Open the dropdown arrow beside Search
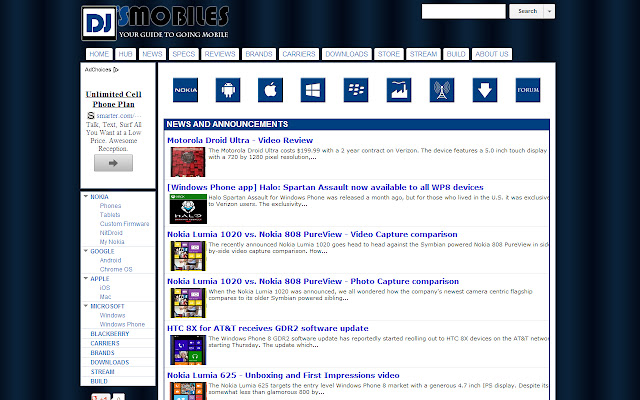640x400 pixels. coord(549,11)
